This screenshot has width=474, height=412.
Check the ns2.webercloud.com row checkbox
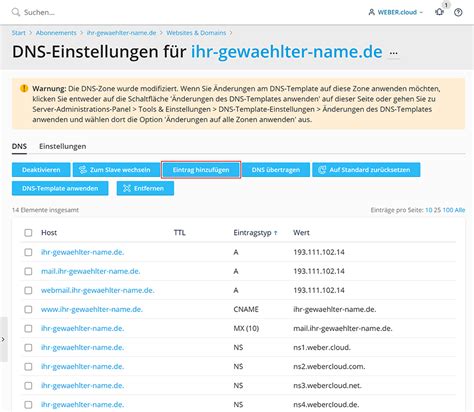coord(28,366)
